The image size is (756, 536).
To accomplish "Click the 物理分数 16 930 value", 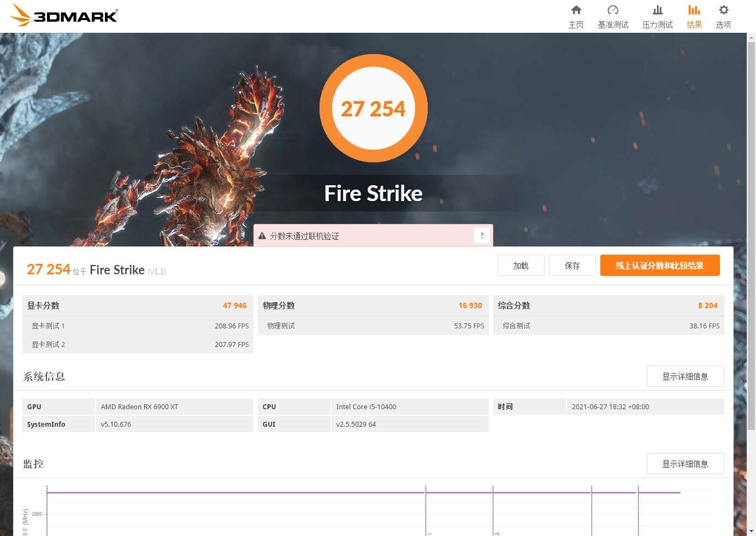I will [470, 305].
